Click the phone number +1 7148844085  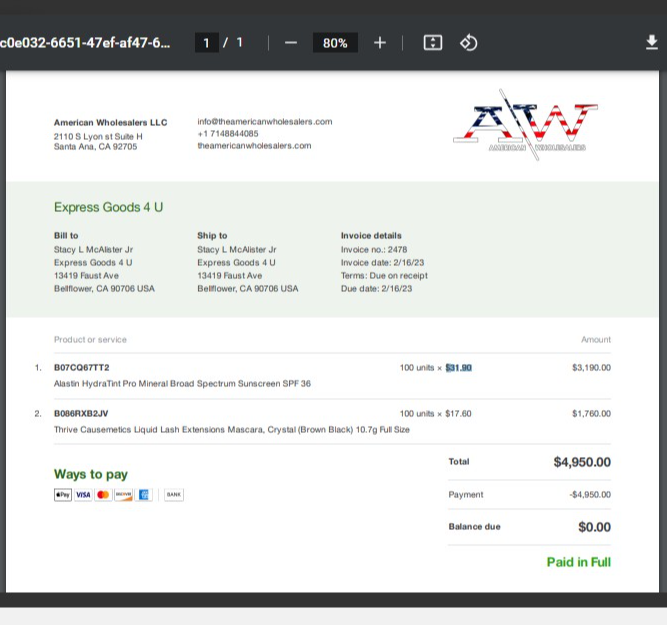point(228,134)
